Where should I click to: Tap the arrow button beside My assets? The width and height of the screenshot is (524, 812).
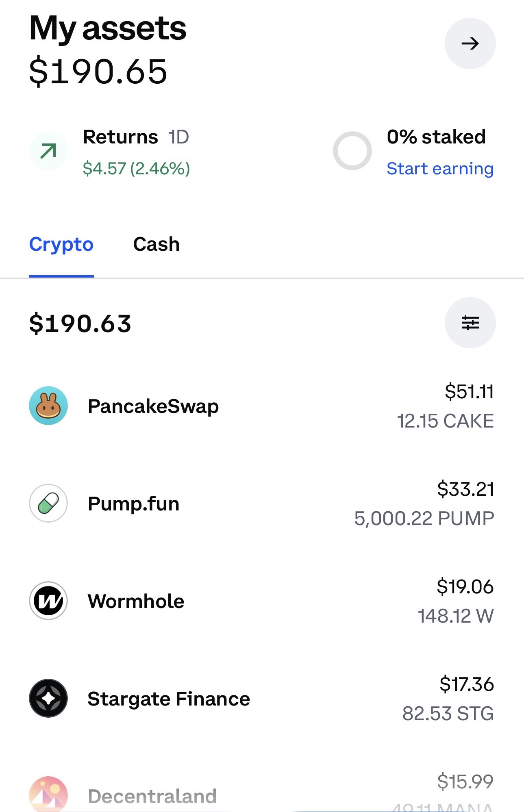tap(470, 43)
